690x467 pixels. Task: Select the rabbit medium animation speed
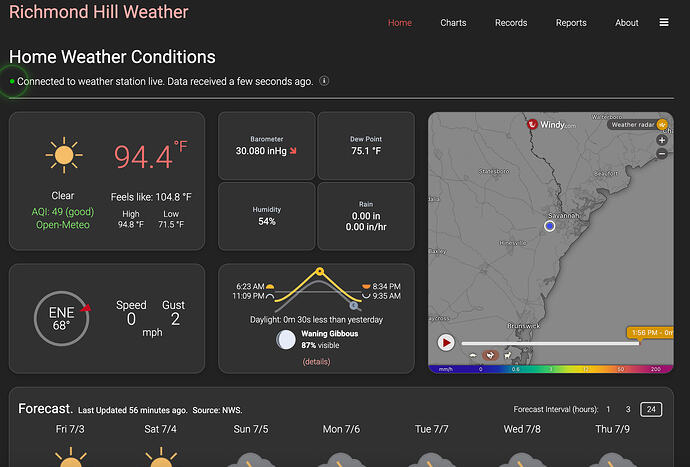pyautogui.click(x=490, y=355)
